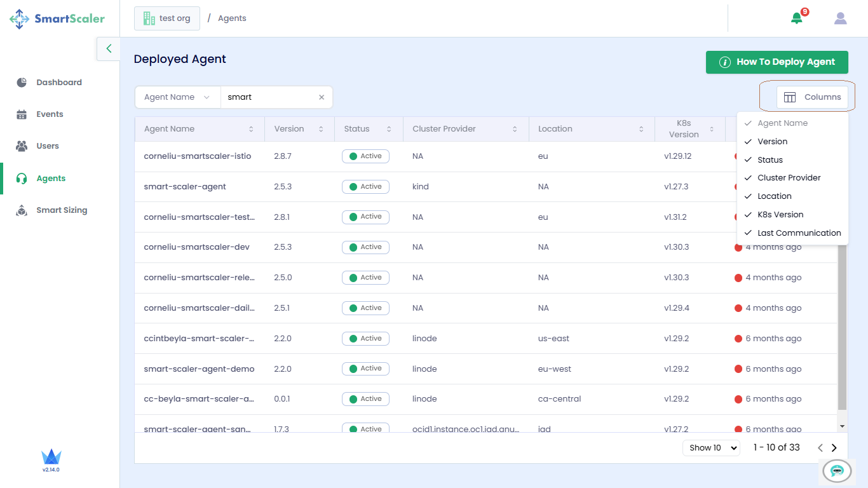Open the Agent Name filter dropdown
The height and width of the screenshot is (488, 868).
177,97
